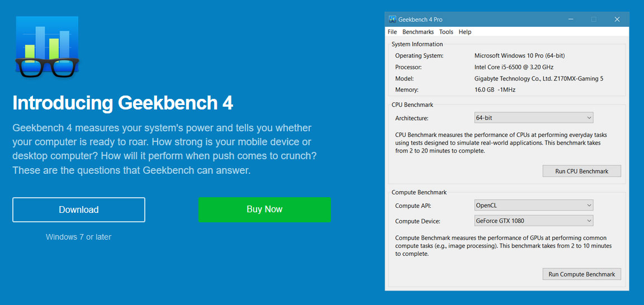The image size is (644, 305).
Task: Expand the Compute Device GeForce GTX 1080 dropdown
Action: tap(534, 221)
